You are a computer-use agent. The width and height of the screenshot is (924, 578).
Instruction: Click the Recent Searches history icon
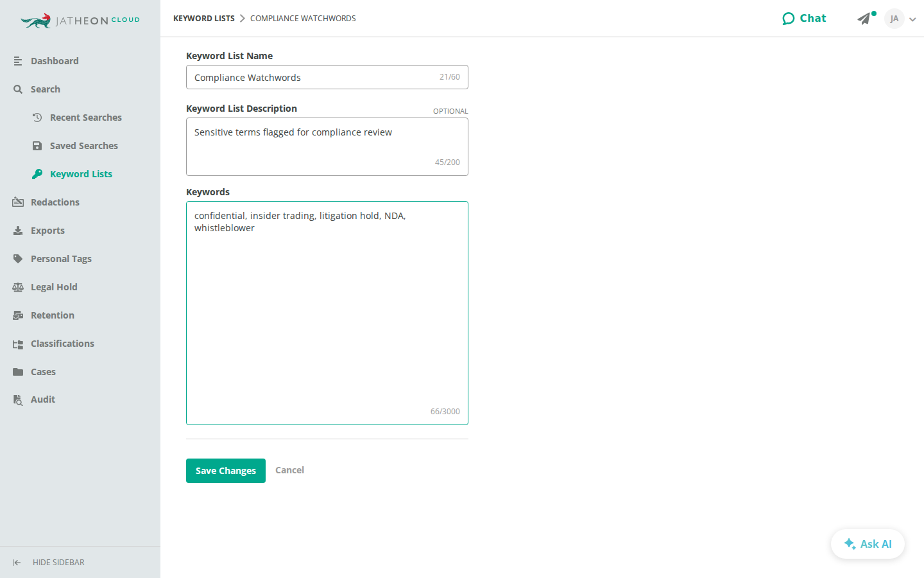coord(37,118)
